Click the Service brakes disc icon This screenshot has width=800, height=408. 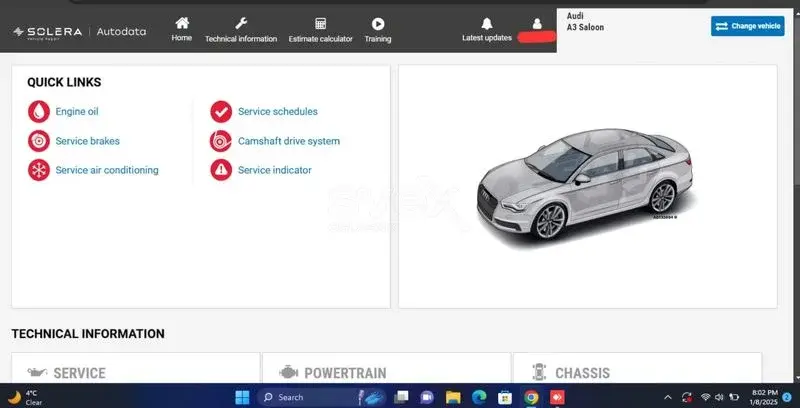click(39, 141)
